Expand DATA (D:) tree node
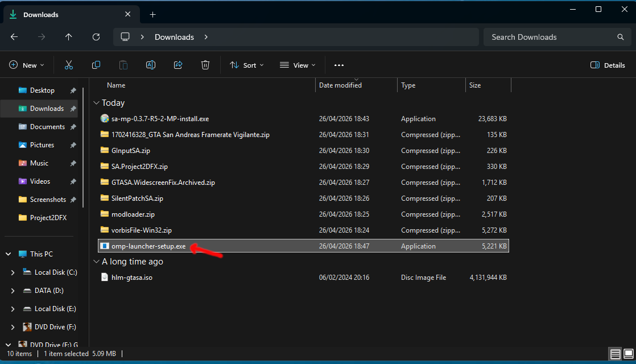The height and width of the screenshot is (364, 636). (x=13, y=291)
